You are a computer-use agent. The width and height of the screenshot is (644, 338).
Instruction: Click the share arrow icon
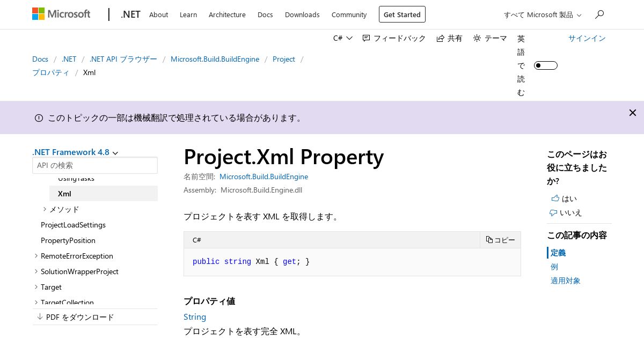[441, 38]
